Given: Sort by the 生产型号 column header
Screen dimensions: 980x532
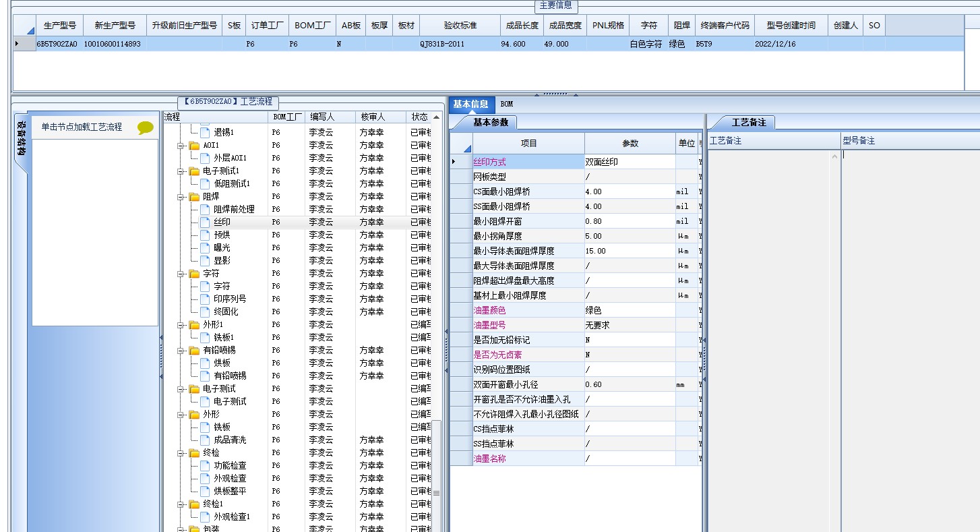Looking at the screenshot, I should click(59, 26).
